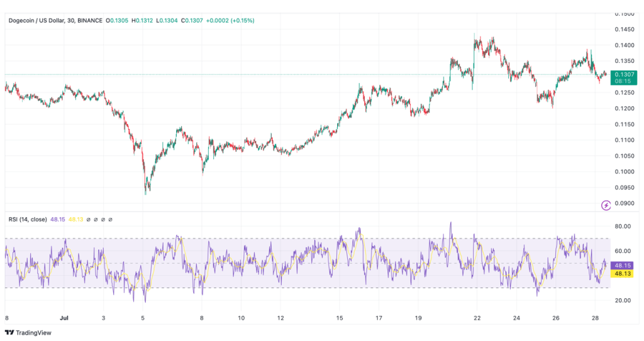Click the 20.00 level on RSI scale
This screenshot has width=644, height=341.
(623, 301)
